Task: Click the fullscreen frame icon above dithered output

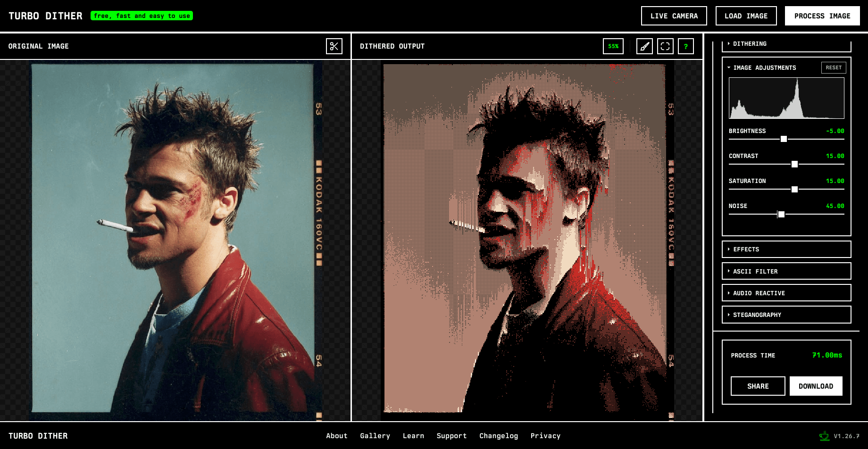Action: point(665,46)
